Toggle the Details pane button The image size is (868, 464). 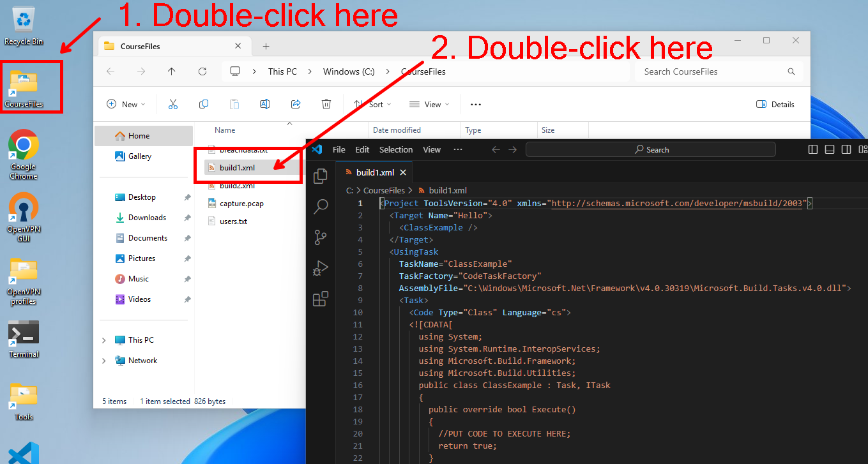pos(775,104)
